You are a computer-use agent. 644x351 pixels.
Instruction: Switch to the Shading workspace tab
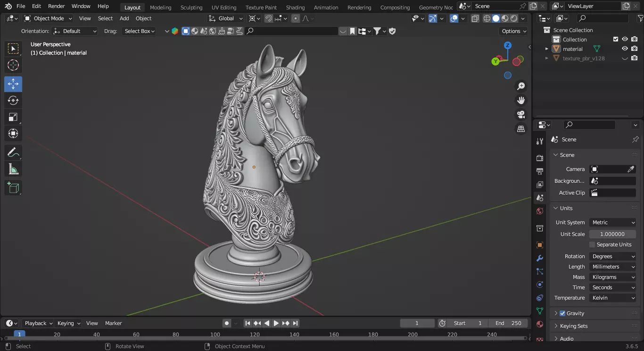pos(295,7)
